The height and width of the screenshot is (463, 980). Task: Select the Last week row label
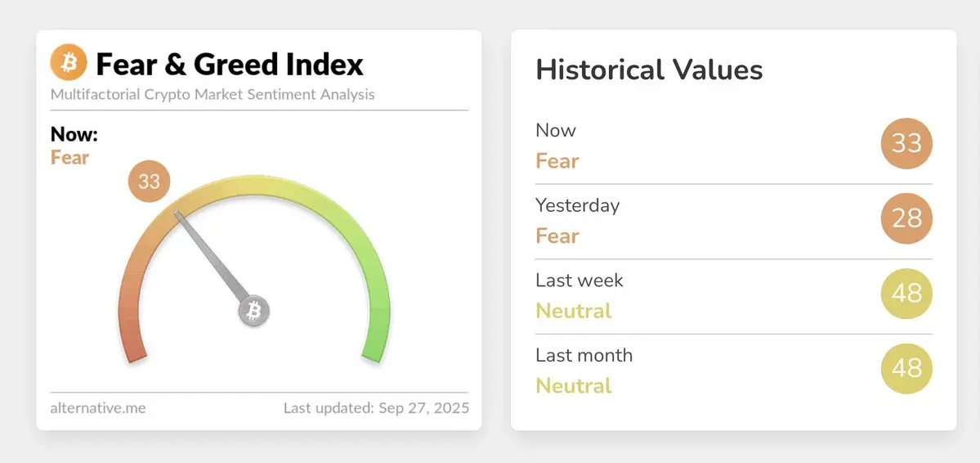pyautogui.click(x=579, y=280)
